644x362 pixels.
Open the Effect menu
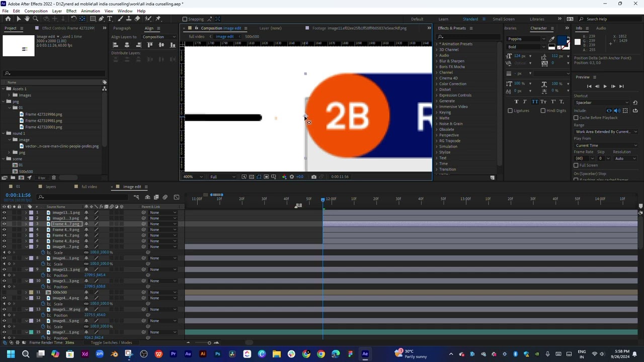[71, 11]
